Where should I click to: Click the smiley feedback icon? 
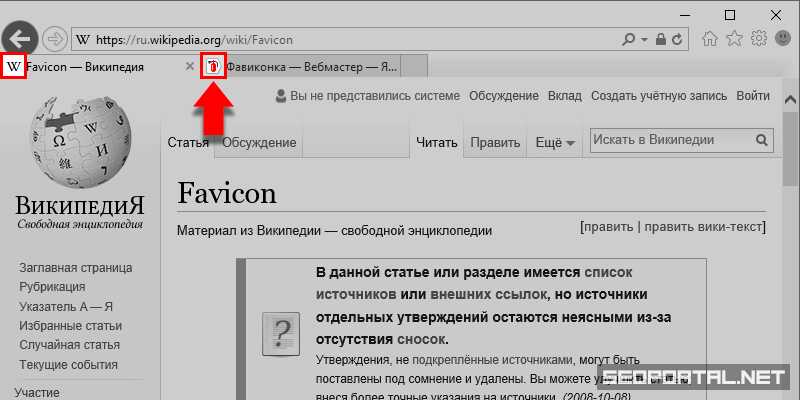783,39
